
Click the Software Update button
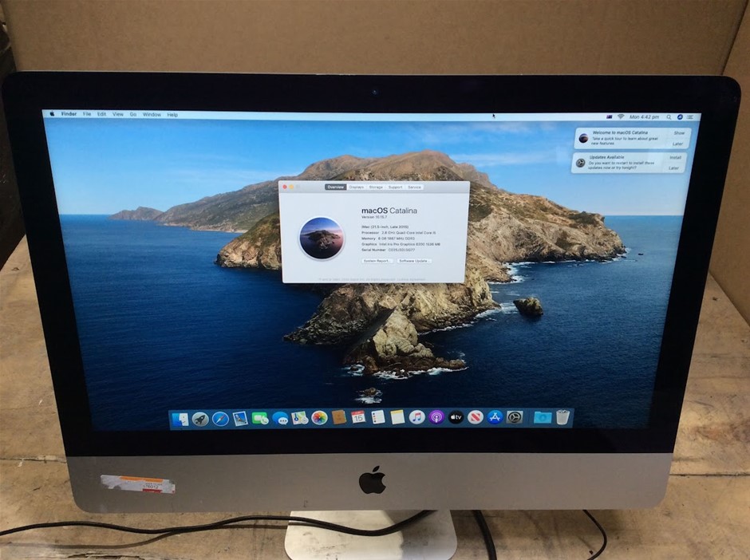[x=414, y=261]
